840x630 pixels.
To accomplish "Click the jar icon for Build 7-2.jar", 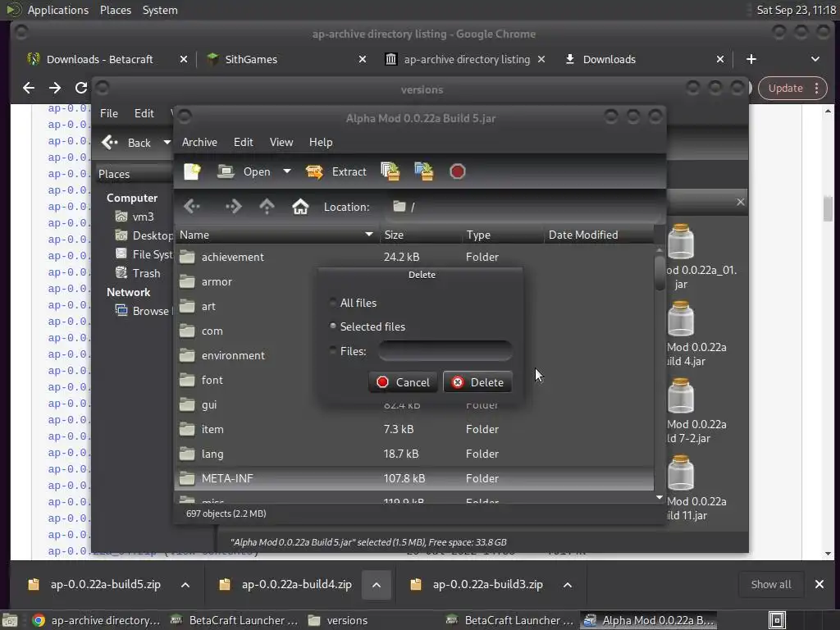I will point(680,395).
